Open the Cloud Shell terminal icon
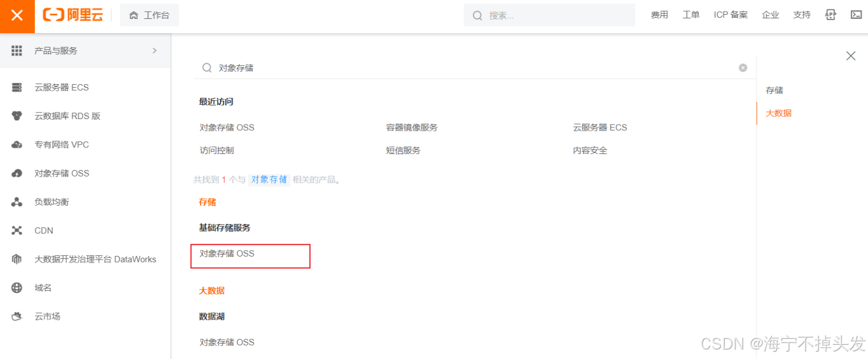Screen dimensions: 868x359 (856, 15)
